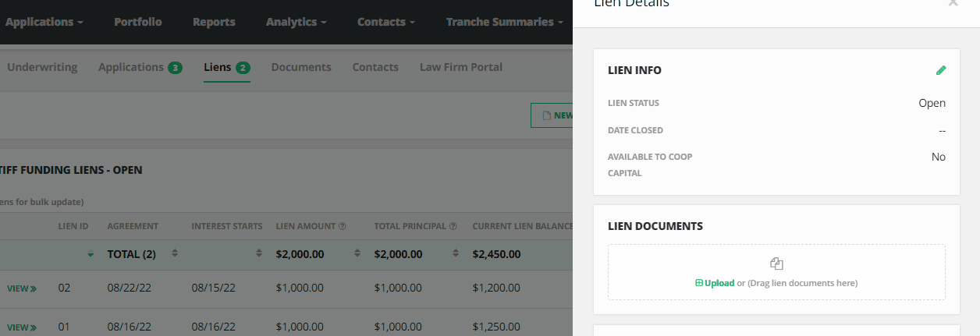View details for lien 02

[22, 288]
